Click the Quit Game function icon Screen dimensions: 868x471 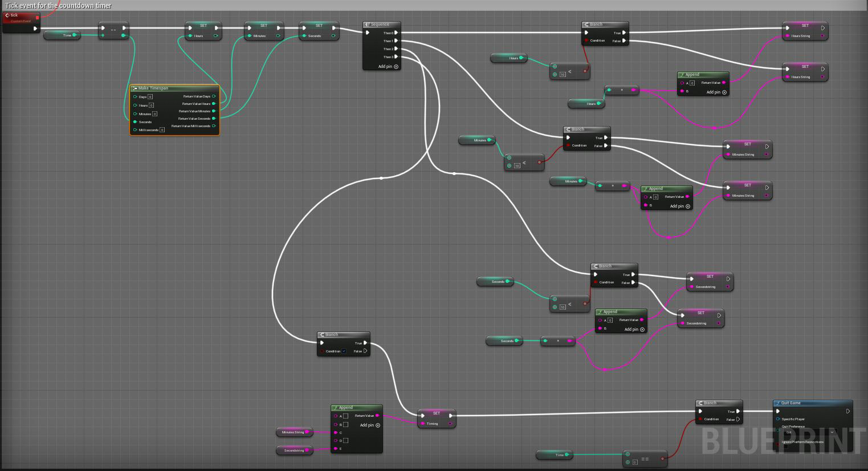[779, 403]
